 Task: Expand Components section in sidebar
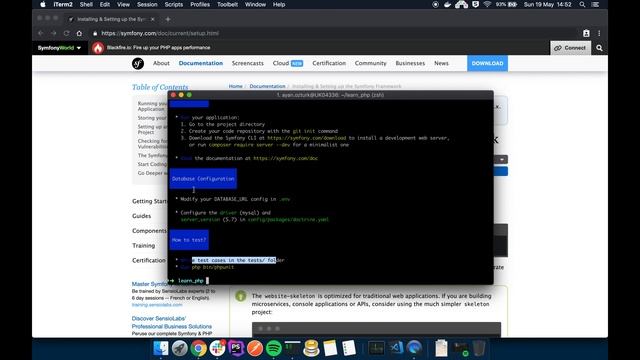tap(149, 231)
